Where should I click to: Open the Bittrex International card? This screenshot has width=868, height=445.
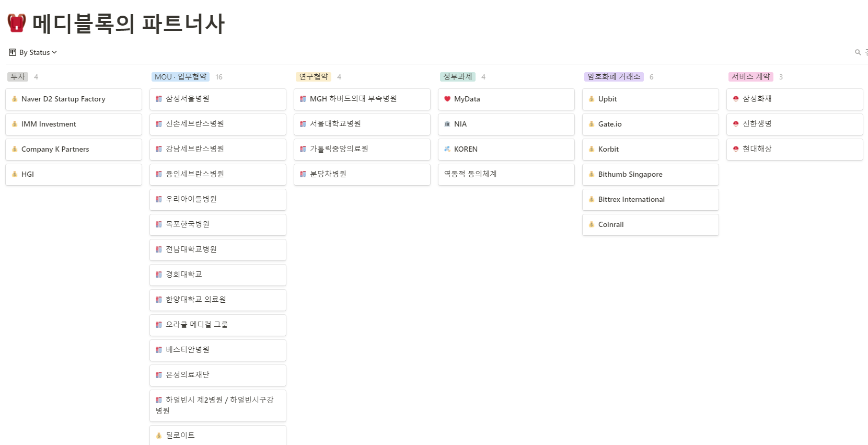tap(651, 200)
